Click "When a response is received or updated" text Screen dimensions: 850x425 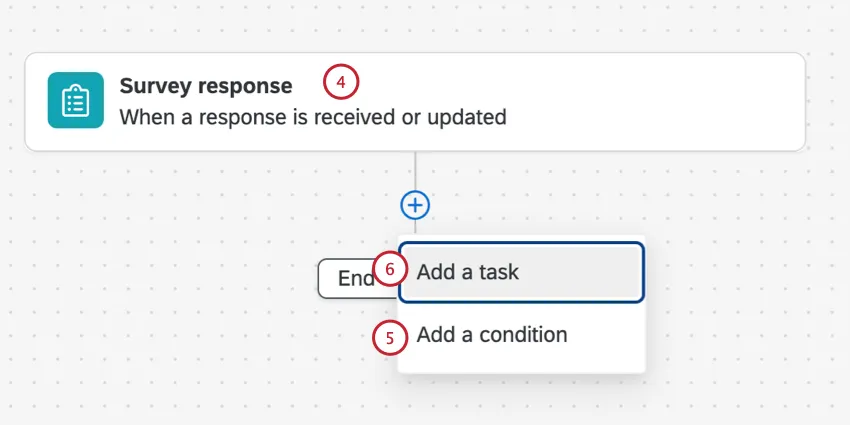coord(313,117)
